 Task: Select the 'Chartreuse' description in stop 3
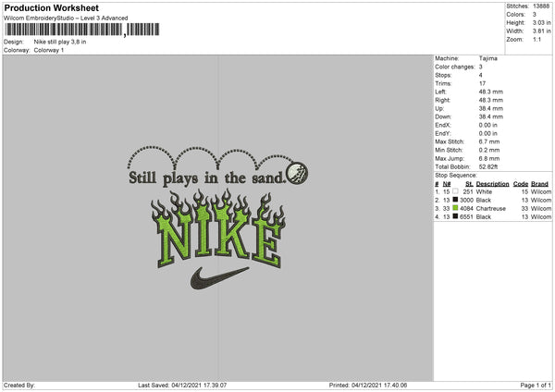pyautogui.click(x=491, y=208)
